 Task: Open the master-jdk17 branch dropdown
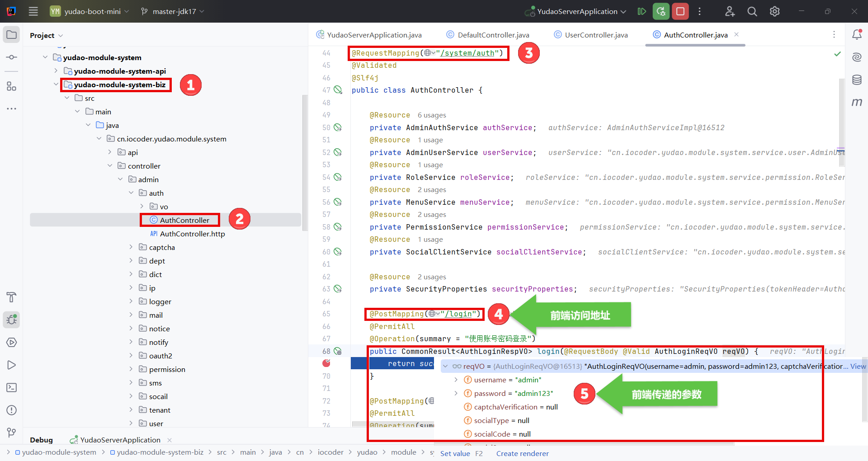173,11
